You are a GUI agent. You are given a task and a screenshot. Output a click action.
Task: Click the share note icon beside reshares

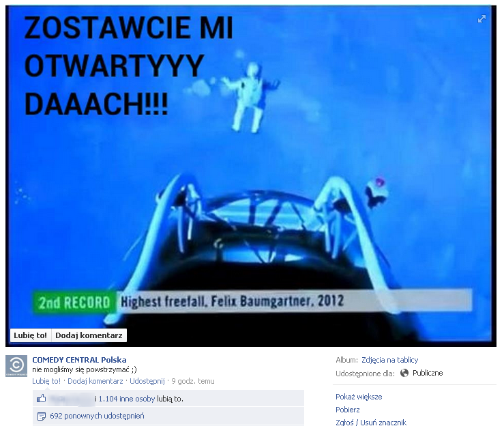(x=42, y=416)
